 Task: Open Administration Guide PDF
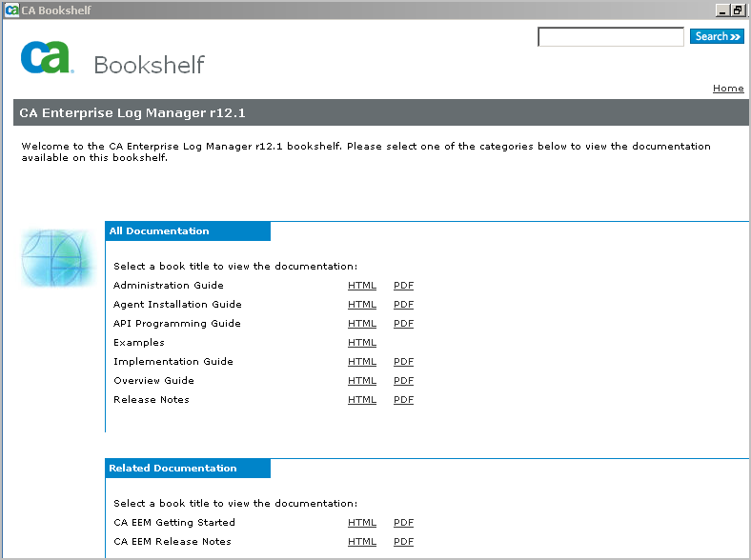(403, 286)
